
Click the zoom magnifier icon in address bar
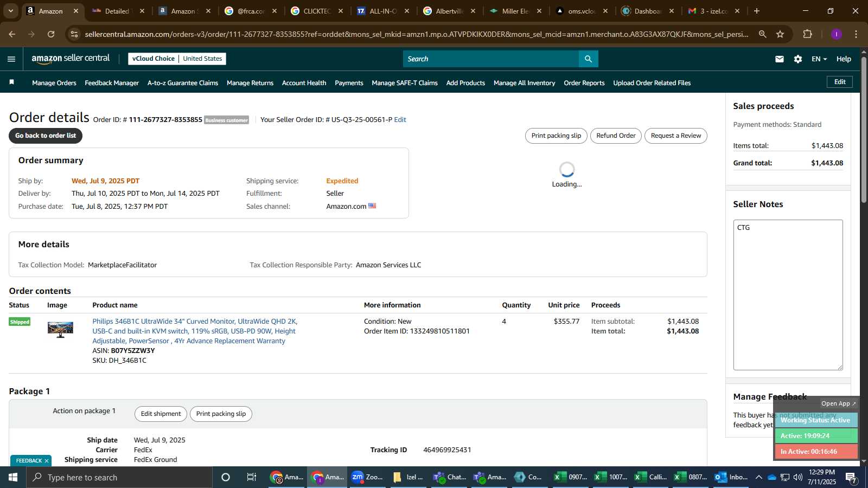762,34
